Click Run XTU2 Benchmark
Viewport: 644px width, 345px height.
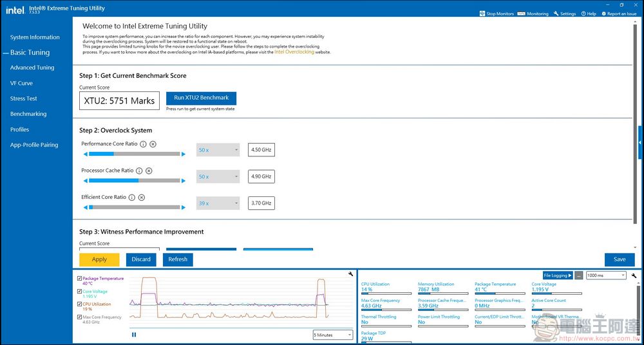[201, 98]
